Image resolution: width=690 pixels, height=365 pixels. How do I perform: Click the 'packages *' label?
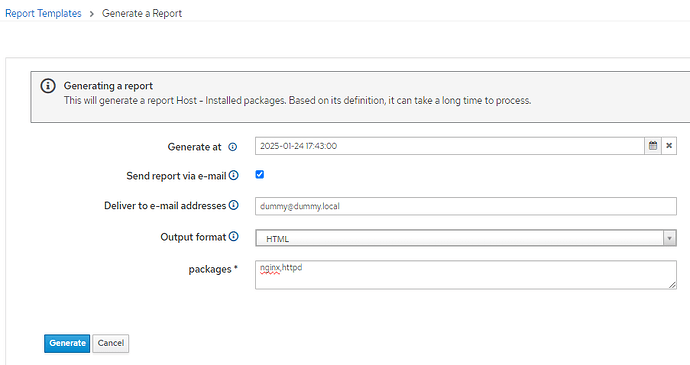(x=213, y=269)
